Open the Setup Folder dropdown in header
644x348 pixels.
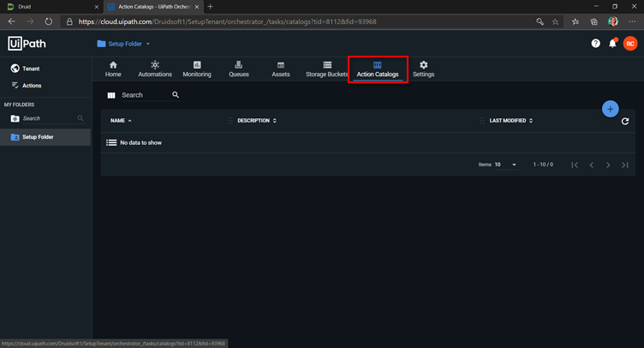[123, 44]
